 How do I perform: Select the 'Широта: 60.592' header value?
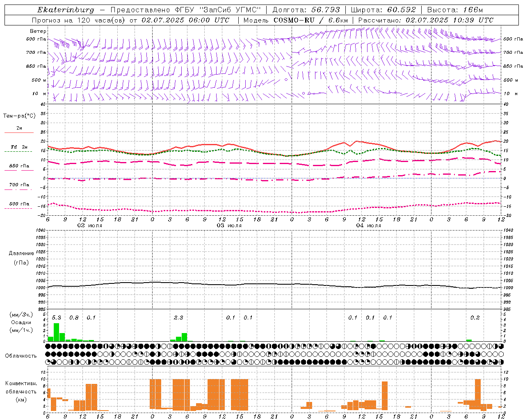click(x=383, y=10)
